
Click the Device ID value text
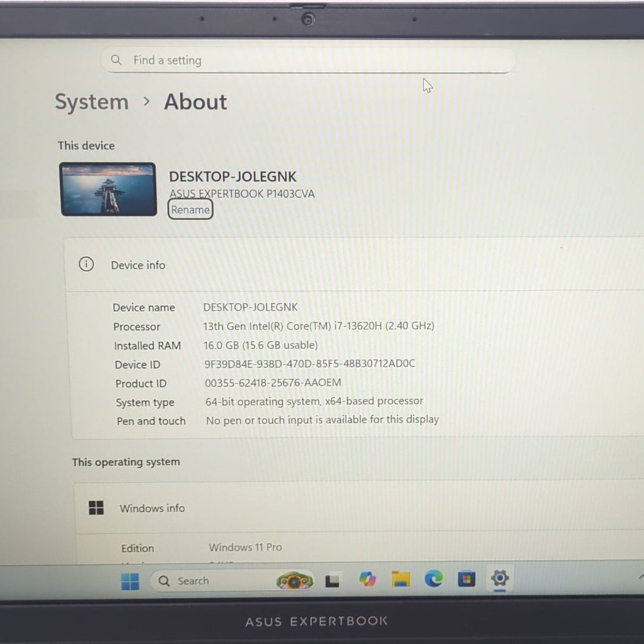[x=310, y=364]
